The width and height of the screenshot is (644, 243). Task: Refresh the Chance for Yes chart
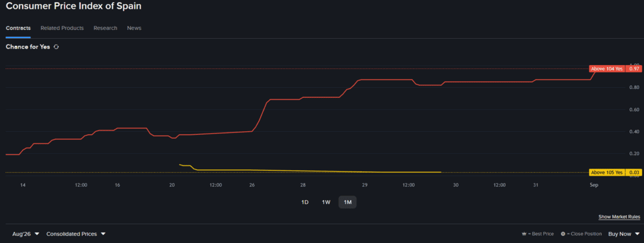pyautogui.click(x=56, y=47)
